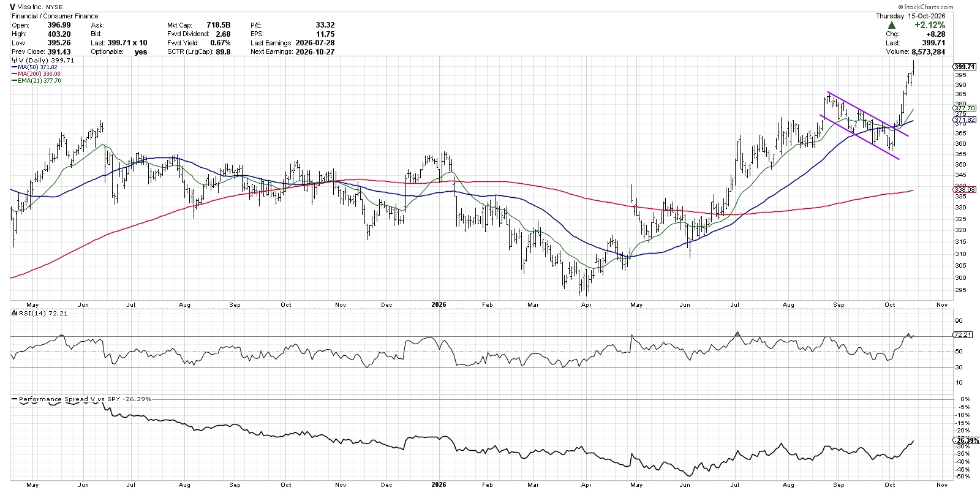This screenshot has height=490, width=980.
Task: Click the -26.39% spread axis tag
Action: coord(967,440)
